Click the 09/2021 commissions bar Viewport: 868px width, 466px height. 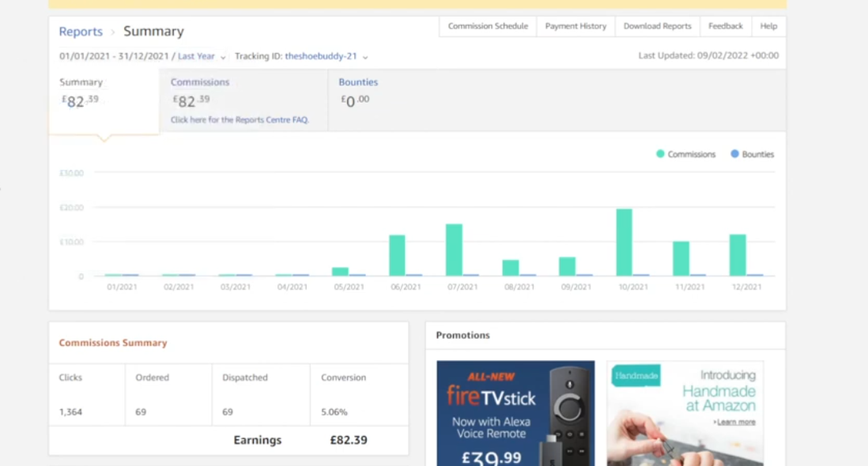coord(567,266)
